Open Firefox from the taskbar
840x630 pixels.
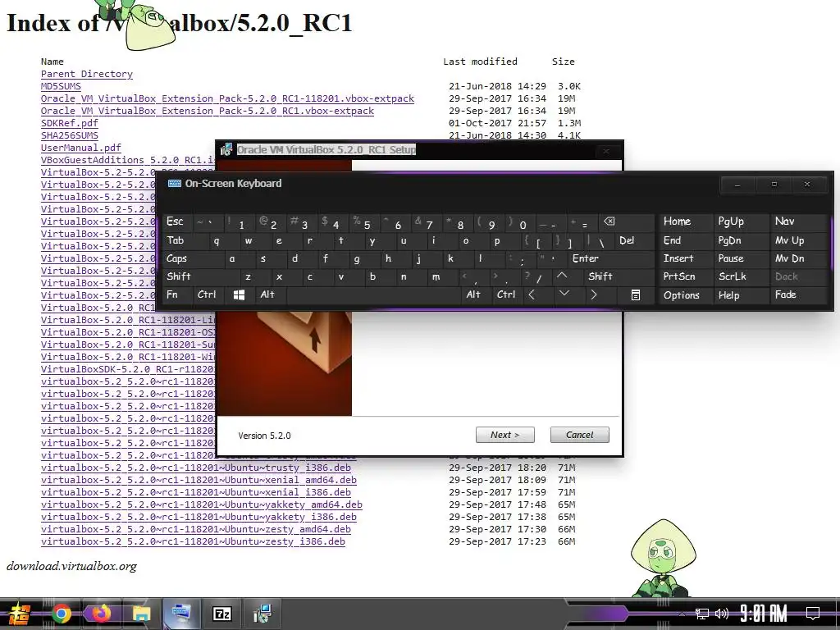[x=101, y=614]
